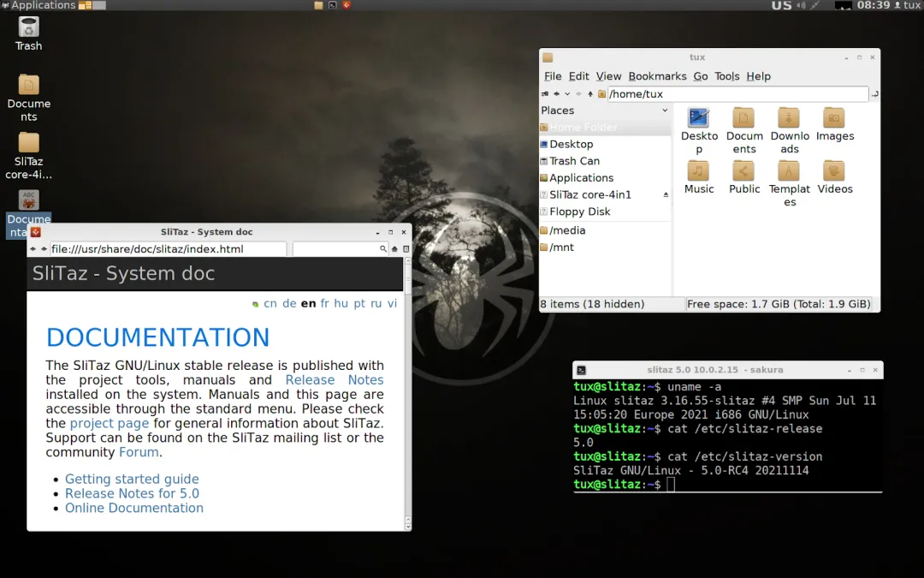
Task: Click the doc browser vertical scrollbar
Action: 408,394
